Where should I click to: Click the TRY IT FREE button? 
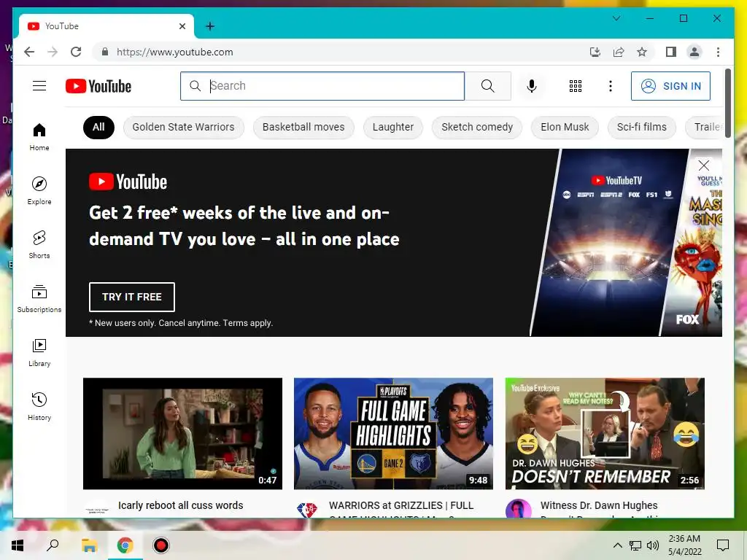click(132, 297)
